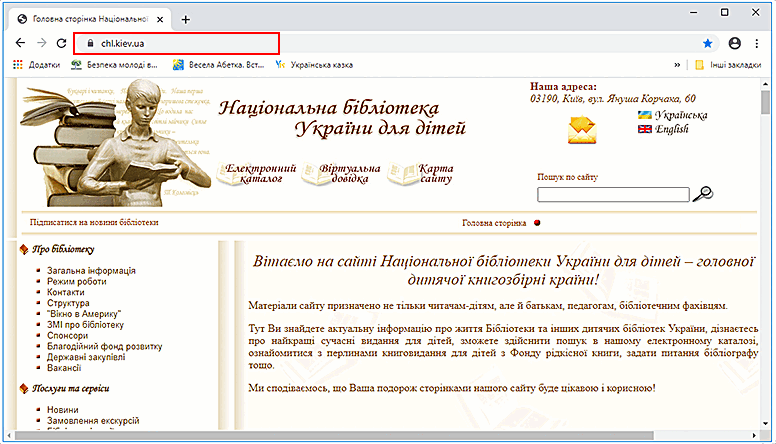Open ЗМІ про бібліотеку menu item

(x=85, y=325)
